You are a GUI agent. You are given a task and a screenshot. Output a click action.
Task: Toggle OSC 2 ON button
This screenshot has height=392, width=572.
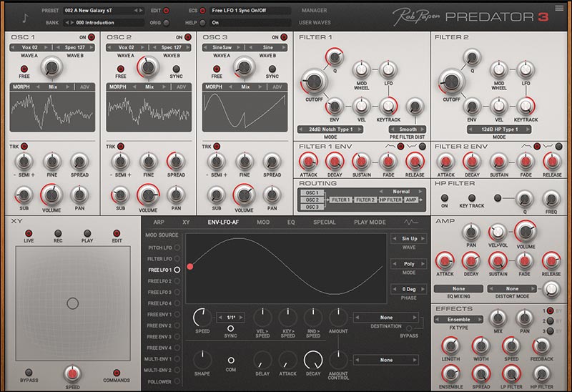point(187,37)
